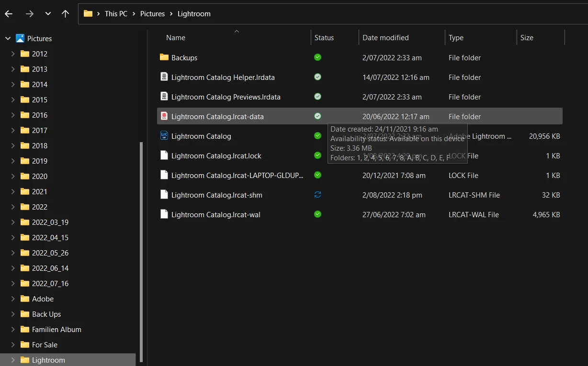588x366 pixels.
Task: Open the 2014 folder in navigation pane
Action: 39,85
